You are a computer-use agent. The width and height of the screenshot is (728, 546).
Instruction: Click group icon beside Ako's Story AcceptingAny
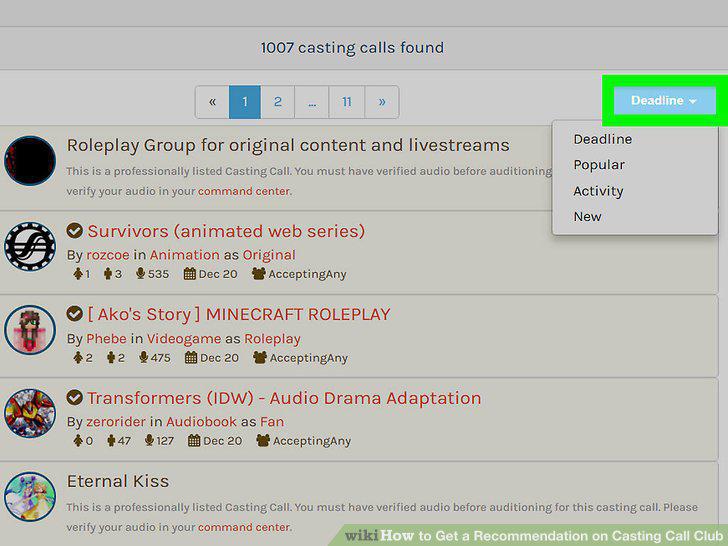click(x=260, y=357)
